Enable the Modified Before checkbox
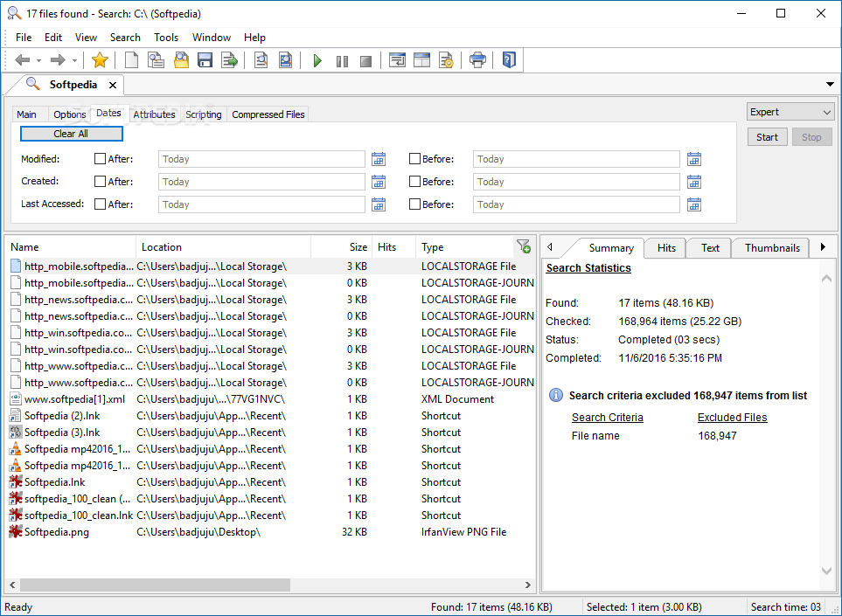 414,159
